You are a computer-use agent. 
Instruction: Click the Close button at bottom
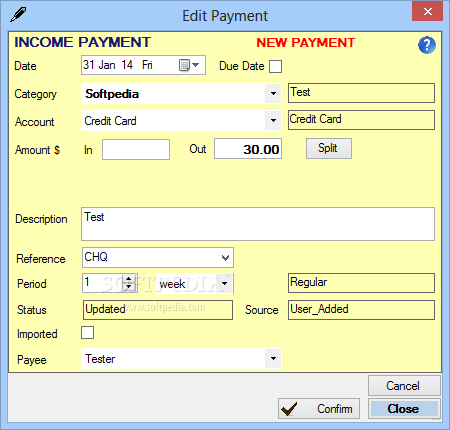pyautogui.click(x=404, y=409)
